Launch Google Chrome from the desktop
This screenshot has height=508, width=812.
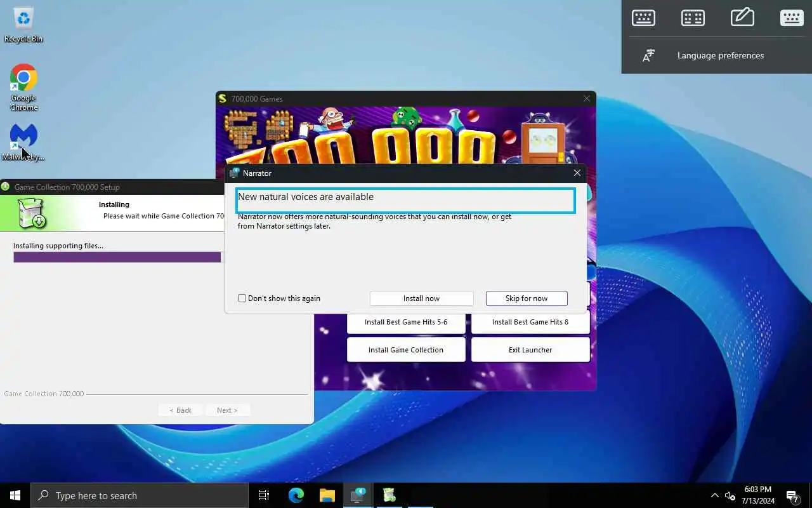point(23,87)
